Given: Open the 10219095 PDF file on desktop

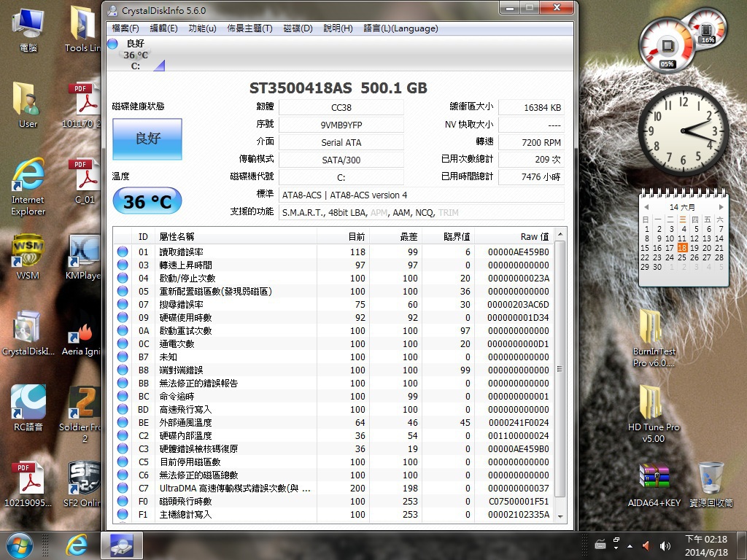Looking at the screenshot, I should point(28,484).
